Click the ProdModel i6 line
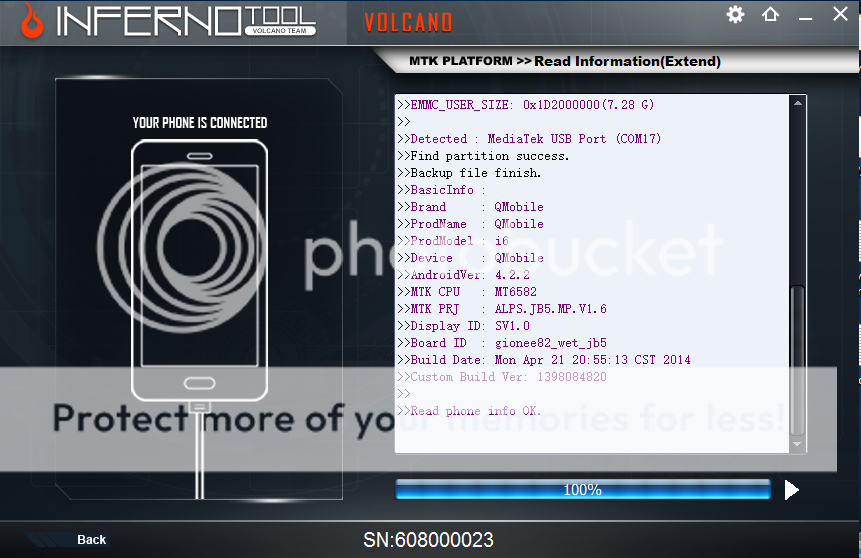This screenshot has width=861, height=558. point(453,241)
